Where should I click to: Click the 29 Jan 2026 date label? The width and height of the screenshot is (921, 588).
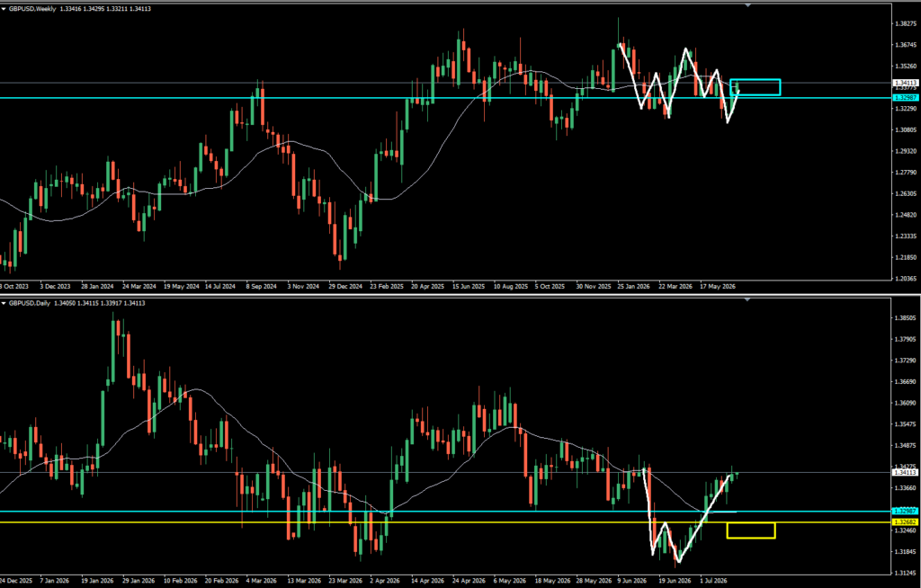coord(139,581)
